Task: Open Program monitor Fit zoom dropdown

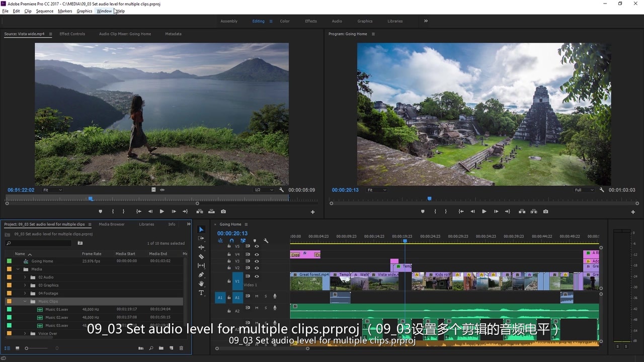Action: (x=377, y=190)
